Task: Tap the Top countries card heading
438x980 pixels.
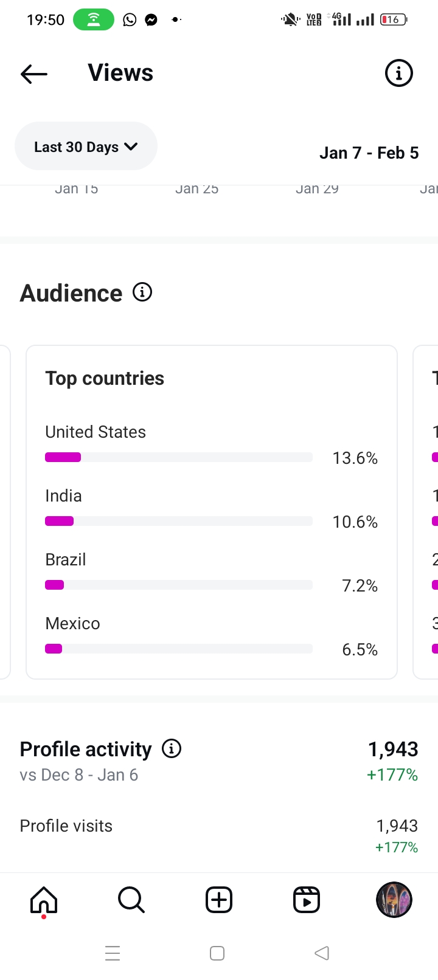Action: (105, 378)
